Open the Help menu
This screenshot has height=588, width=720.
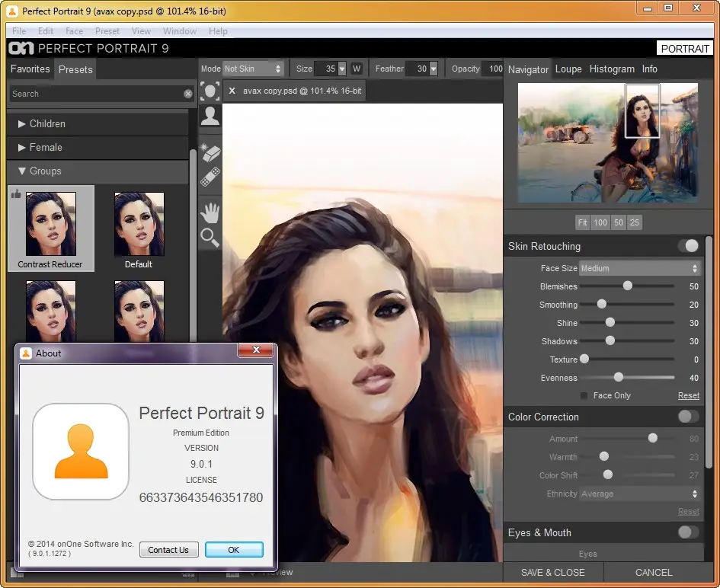point(218,31)
